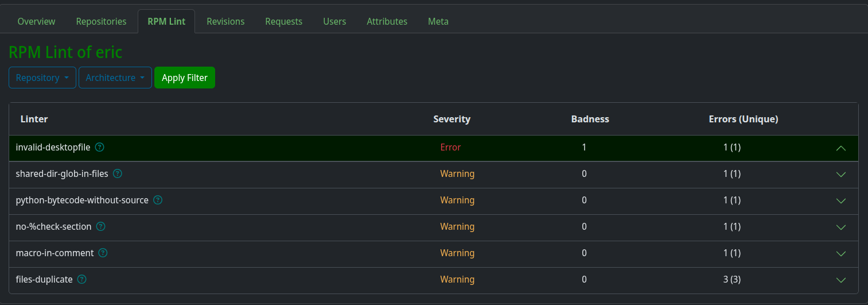Show help for no-%check-section linter
Viewport: 868px width, 305px height.
click(x=101, y=226)
